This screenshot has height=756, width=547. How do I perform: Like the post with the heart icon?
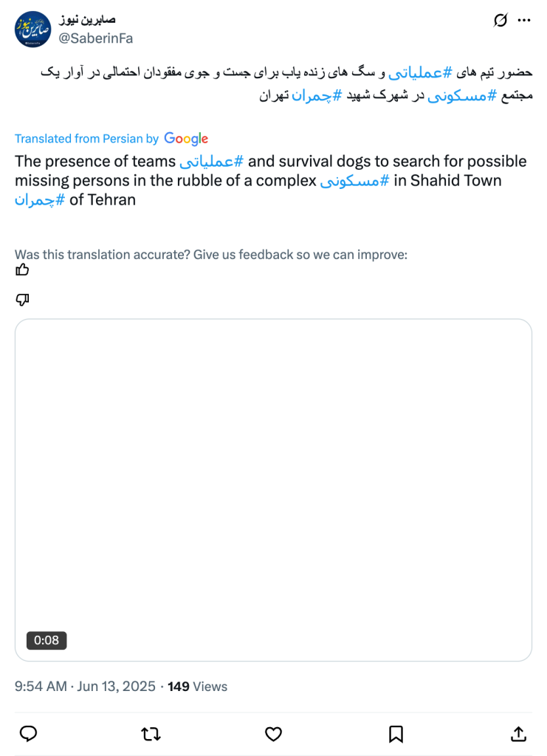point(273,734)
